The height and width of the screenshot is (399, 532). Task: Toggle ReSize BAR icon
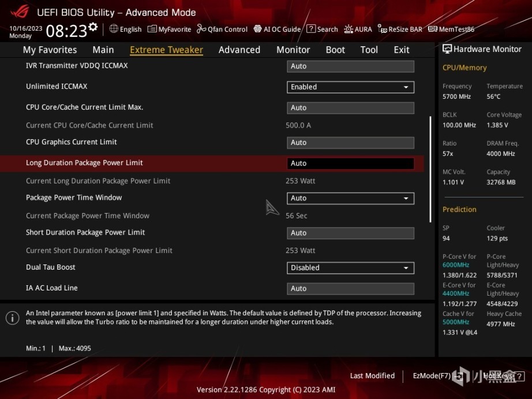pos(382,29)
